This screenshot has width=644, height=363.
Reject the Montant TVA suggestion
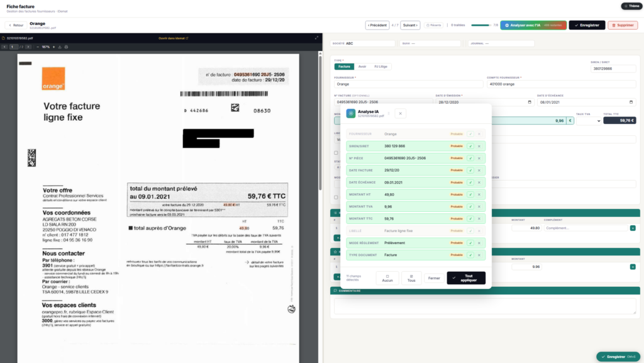479,206
